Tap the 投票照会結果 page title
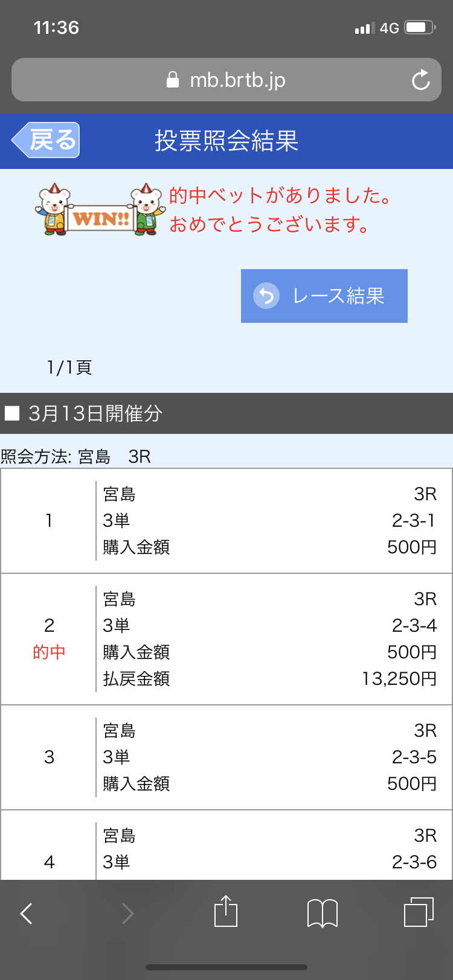The width and height of the screenshot is (453, 980). coord(226,141)
